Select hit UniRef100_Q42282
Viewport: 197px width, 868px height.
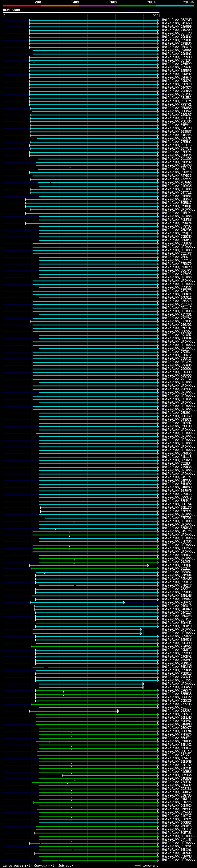tap(177, 711)
